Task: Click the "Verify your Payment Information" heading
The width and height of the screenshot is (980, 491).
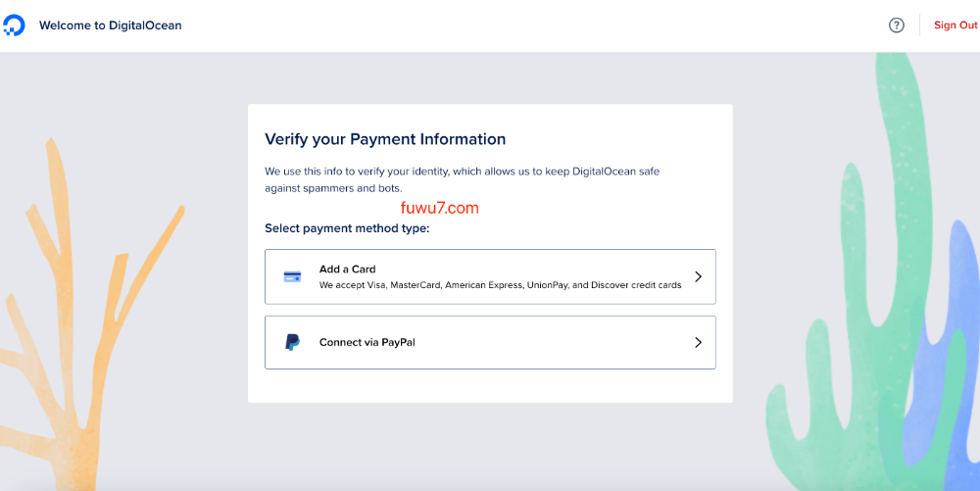Action: [385, 139]
